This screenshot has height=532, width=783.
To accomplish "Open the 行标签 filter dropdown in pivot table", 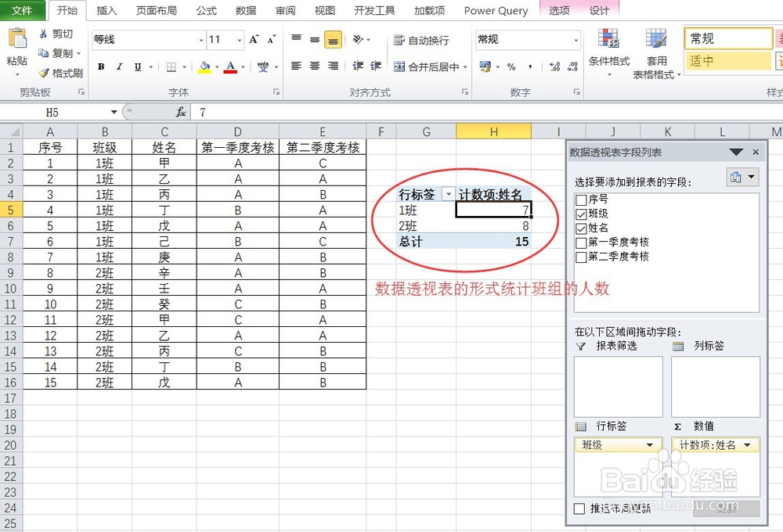I will click(450, 192).
